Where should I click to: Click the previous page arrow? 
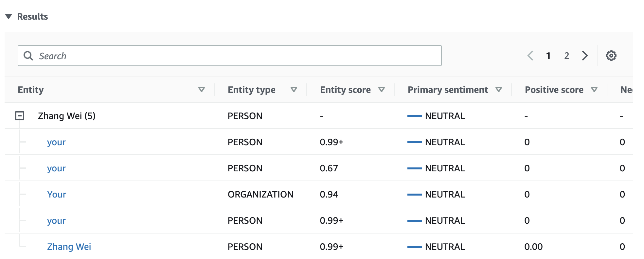(x=530, y=56)
